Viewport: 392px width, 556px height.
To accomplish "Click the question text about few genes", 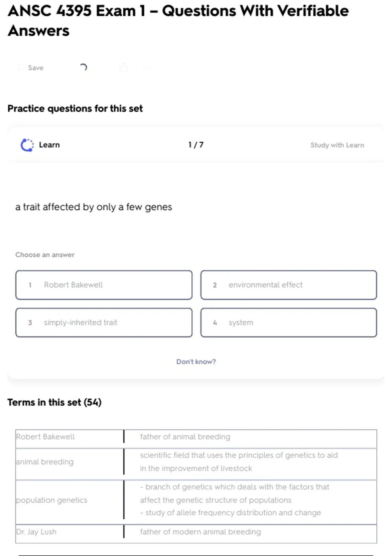I will click(x=94, y=207).
